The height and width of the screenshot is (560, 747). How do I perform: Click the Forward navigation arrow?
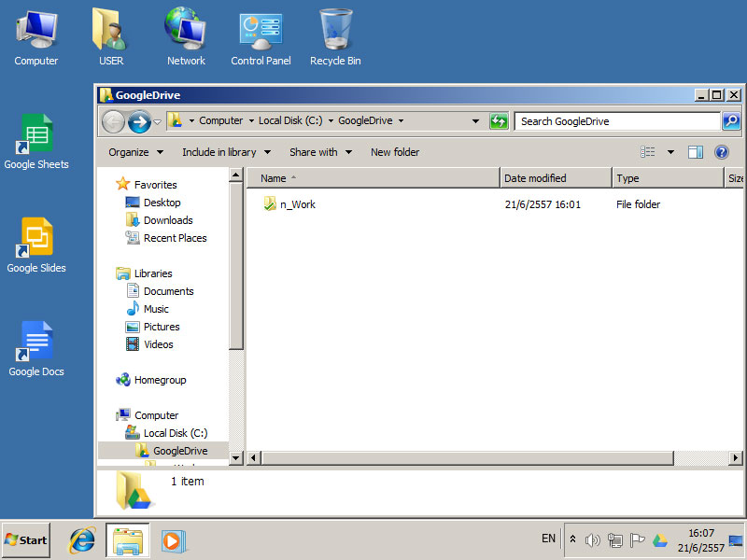139,121
